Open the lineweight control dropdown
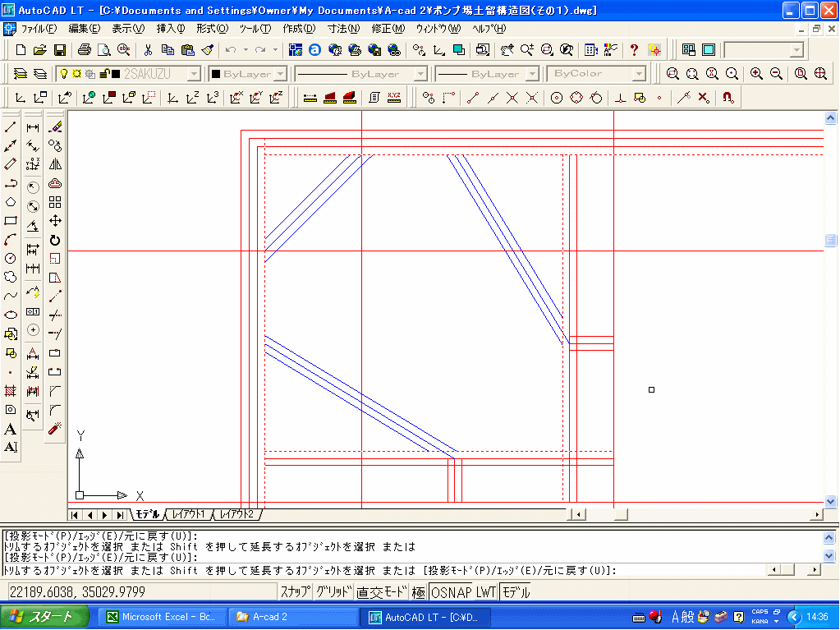This screenshot has width=840, height=630. (x=533, y=73)
